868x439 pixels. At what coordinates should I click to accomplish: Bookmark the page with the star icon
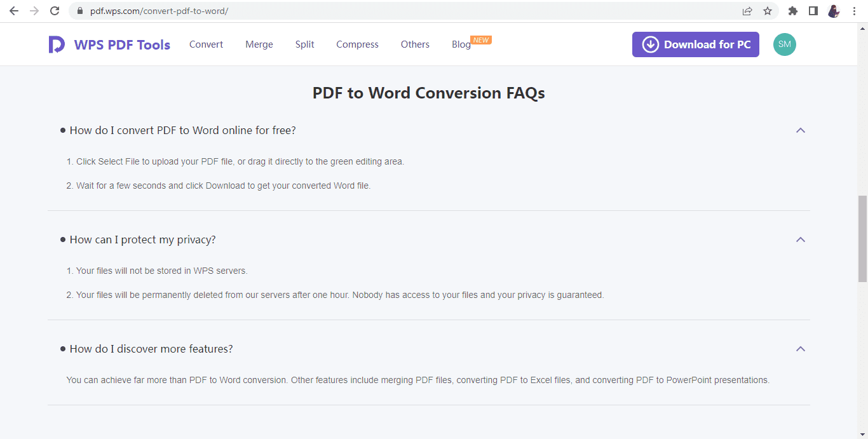(x=767, y=11)
